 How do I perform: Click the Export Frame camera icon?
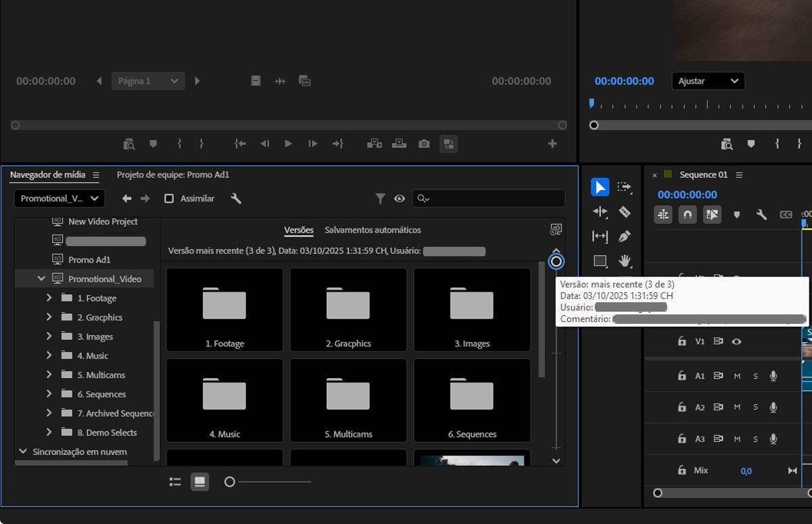pos(423,143)
